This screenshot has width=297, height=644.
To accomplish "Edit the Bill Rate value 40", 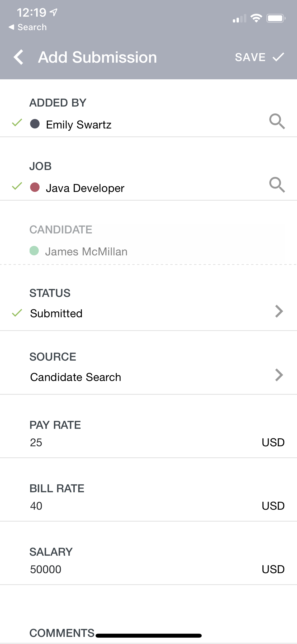I will point(36,506).
